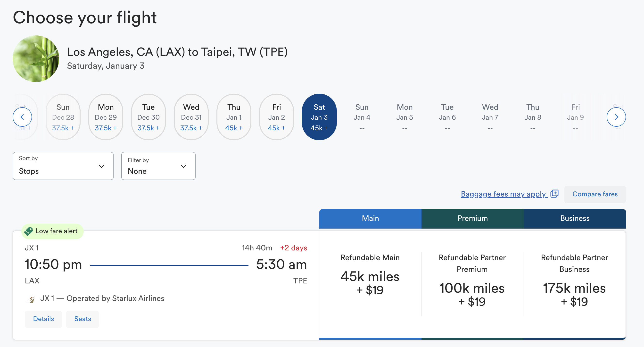Click the Compare fares button
Viewport: 644px width, 347px height.
(595, 194)
